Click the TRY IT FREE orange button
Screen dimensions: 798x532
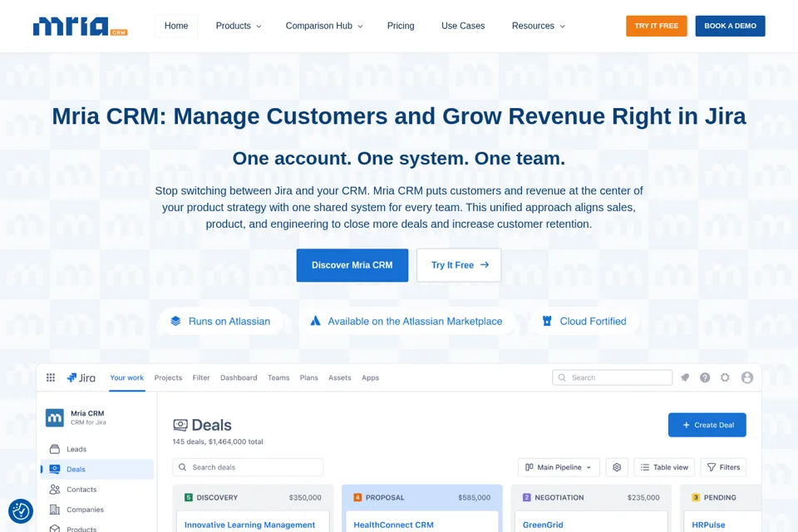tap(657, 26)
